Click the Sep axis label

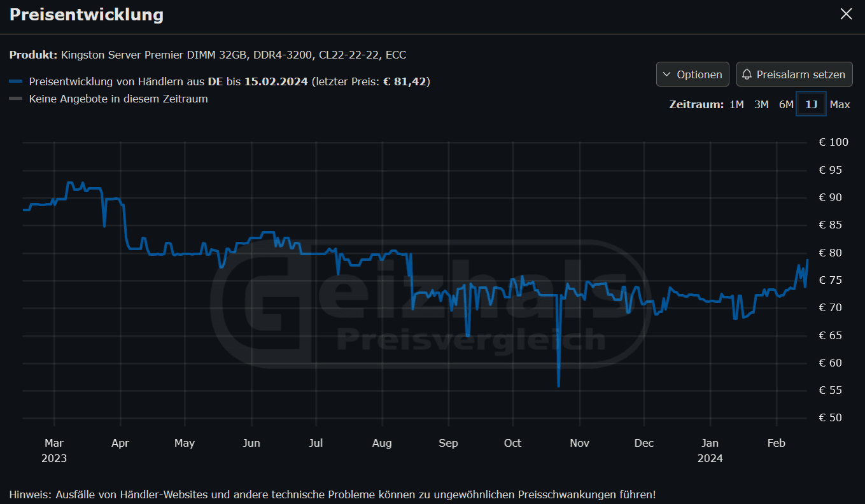tap(448, 443)
